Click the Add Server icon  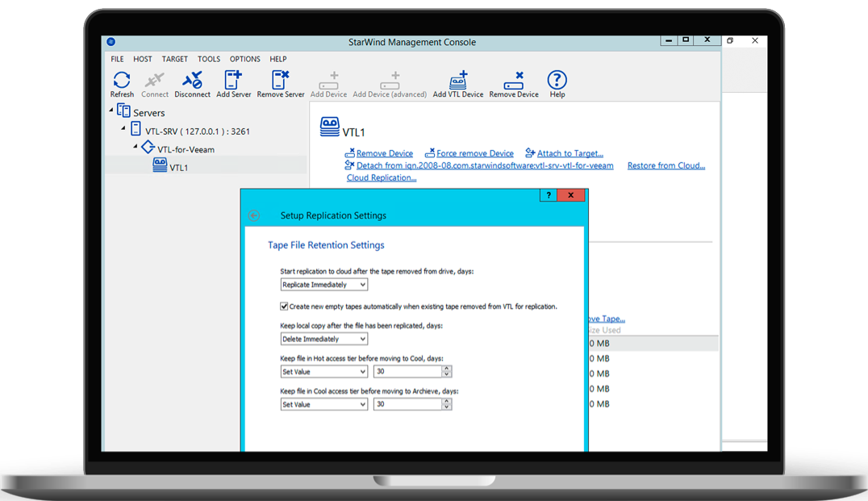point(233,80)
